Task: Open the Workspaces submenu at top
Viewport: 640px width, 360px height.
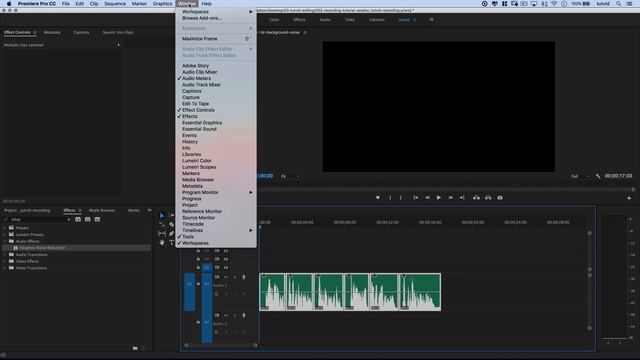Action: coord(216,12)
